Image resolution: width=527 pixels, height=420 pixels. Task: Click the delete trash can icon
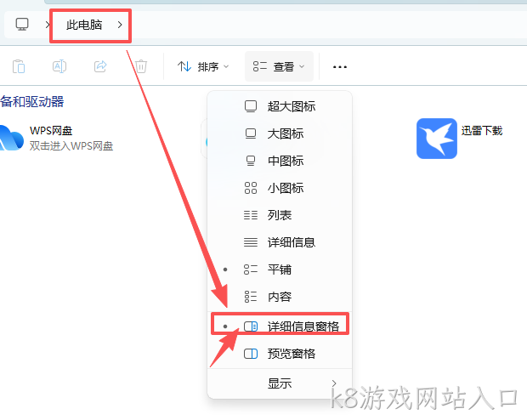click(x=141, y=66)
